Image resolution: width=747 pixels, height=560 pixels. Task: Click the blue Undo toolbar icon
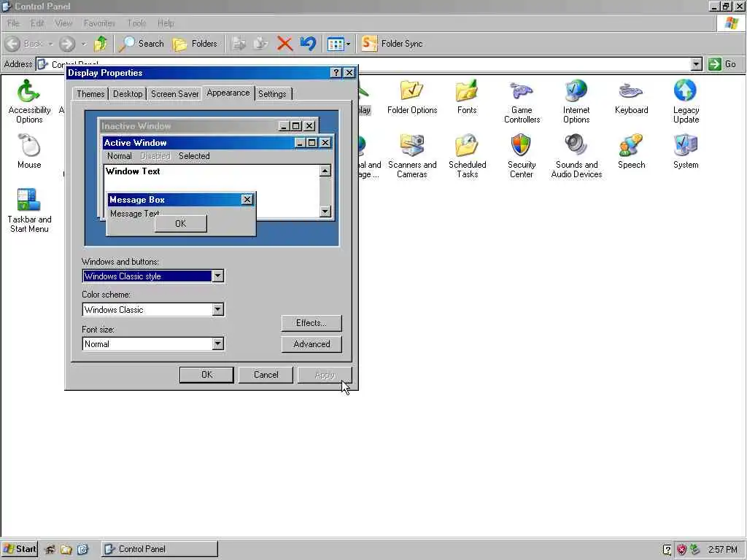[308, 44]
